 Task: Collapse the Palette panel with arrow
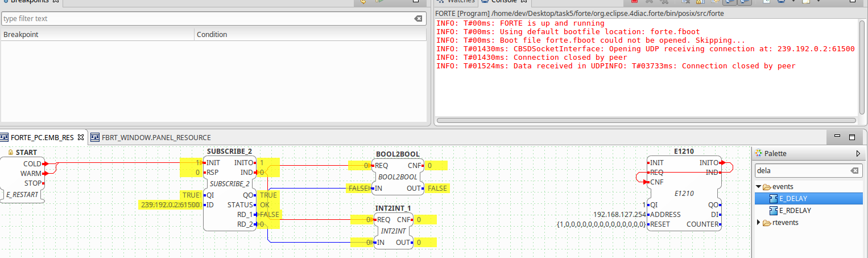coord(858,154)
